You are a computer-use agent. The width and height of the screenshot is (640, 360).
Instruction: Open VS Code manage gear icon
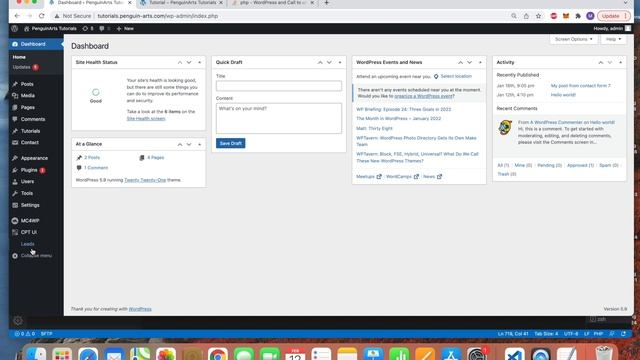(18, 321)
